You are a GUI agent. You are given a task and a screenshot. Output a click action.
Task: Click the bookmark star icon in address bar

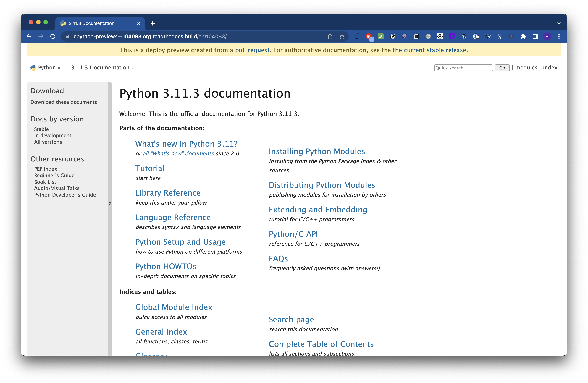[342, 37]
